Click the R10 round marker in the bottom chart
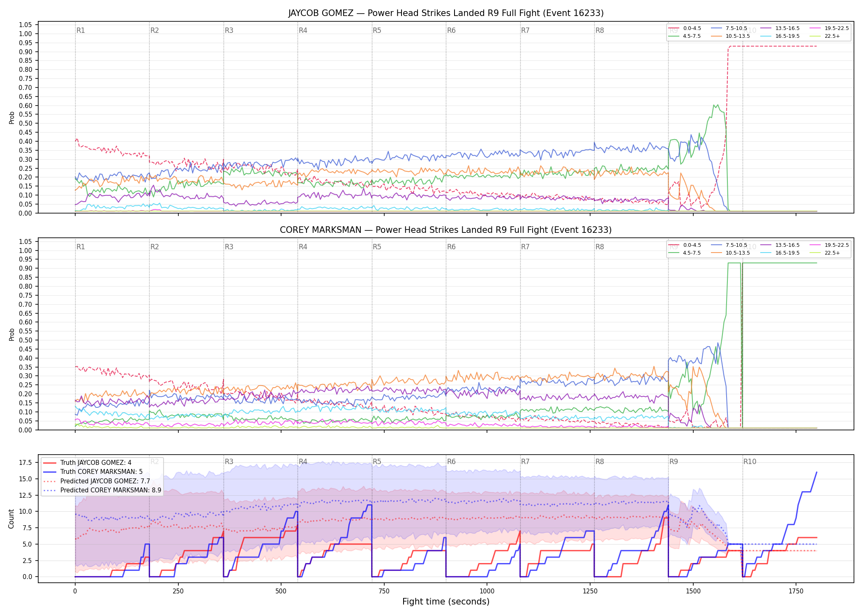Image resolution: width=863 pixels, height=616 pixels. click(750, 462)
